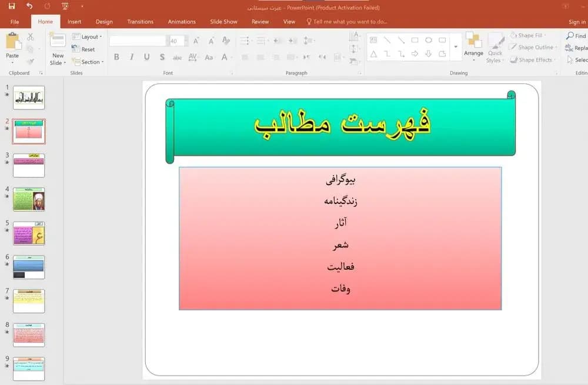This screenshot has height=385, width=588.
Task: Select the Down Arrow shape
Action: pos(429,54)
